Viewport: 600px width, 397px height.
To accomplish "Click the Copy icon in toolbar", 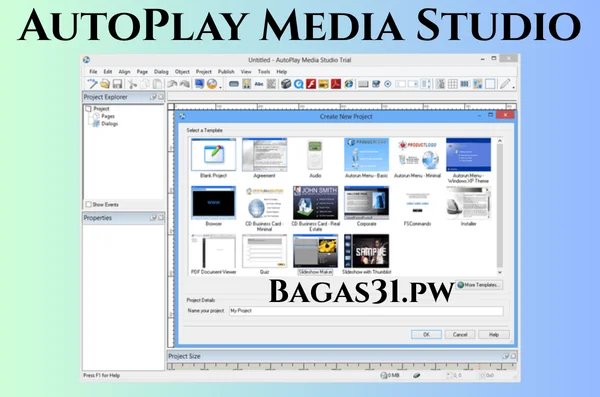I will (145, 84).
